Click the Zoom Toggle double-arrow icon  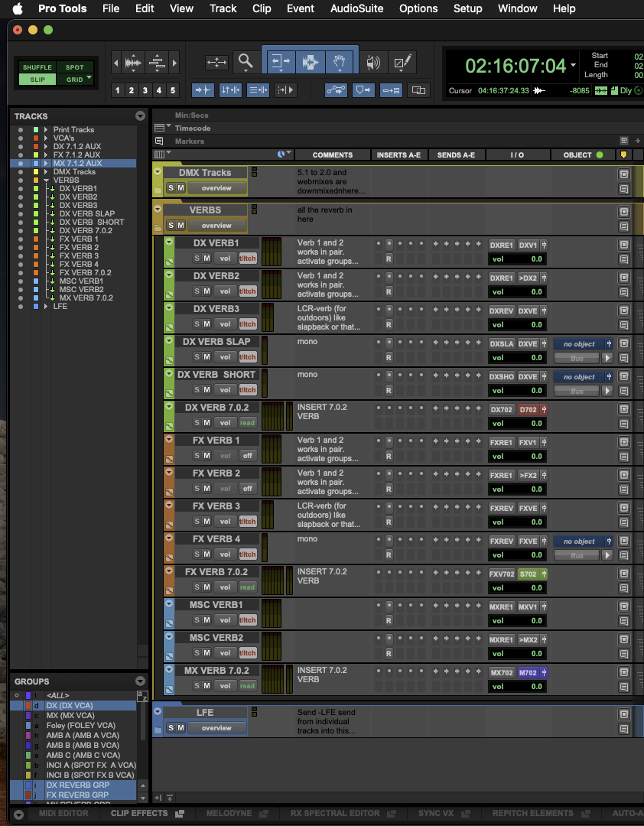pos(216,63)
